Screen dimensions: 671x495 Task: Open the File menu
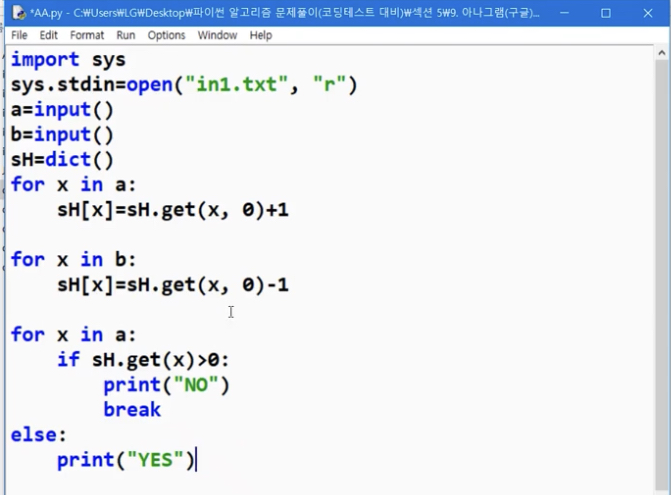coord(19,35)
